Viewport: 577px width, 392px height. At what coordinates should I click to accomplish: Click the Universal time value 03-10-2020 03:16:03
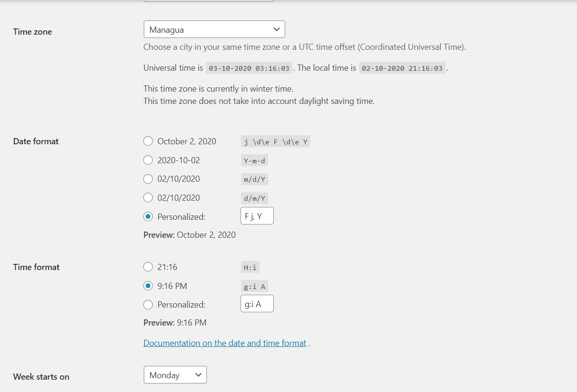coord(249,68)
